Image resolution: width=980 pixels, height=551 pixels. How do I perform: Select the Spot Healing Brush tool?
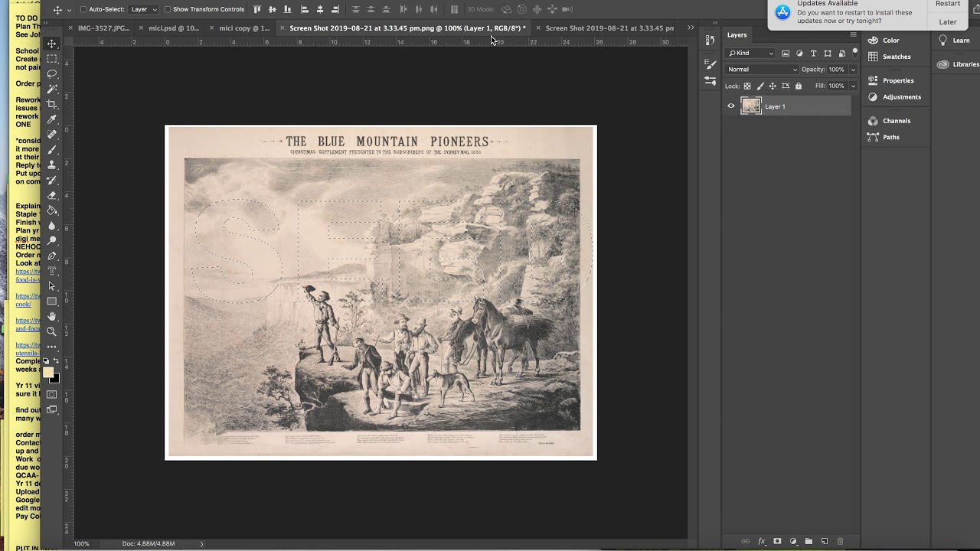52,135
